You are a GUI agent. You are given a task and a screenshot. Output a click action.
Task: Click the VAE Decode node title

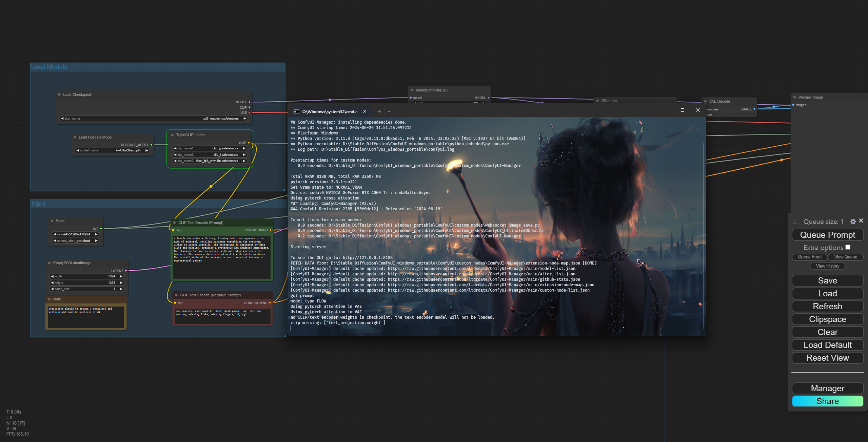719,101
